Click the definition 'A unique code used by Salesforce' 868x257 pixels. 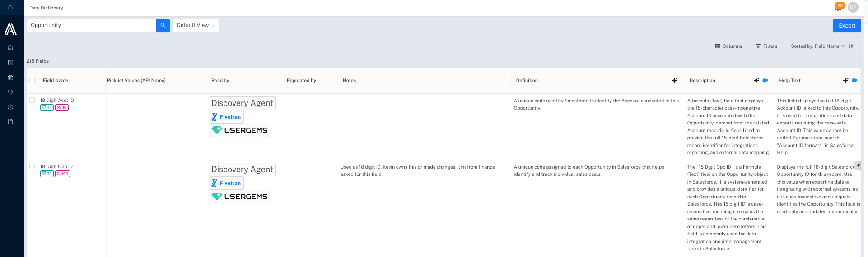click(x=596, y=104)
